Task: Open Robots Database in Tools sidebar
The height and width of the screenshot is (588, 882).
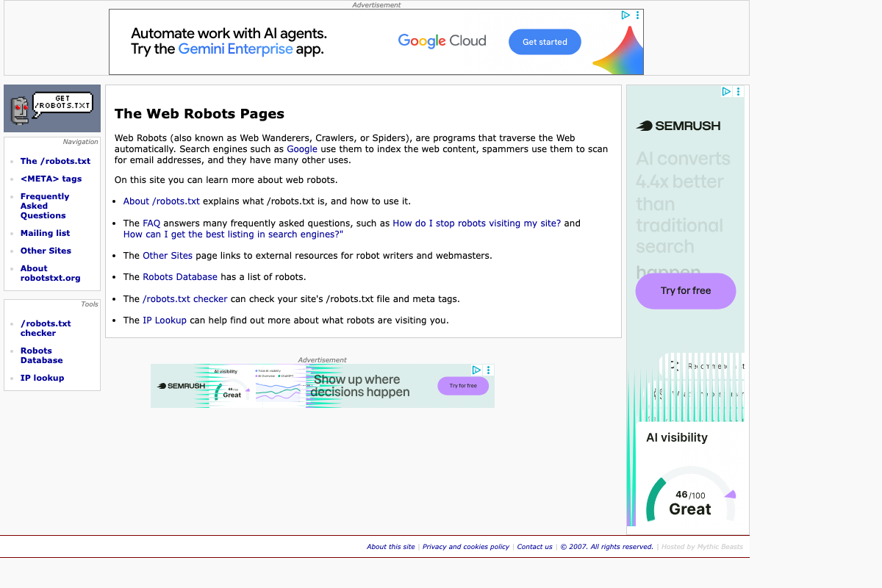Action: [42, 356]
